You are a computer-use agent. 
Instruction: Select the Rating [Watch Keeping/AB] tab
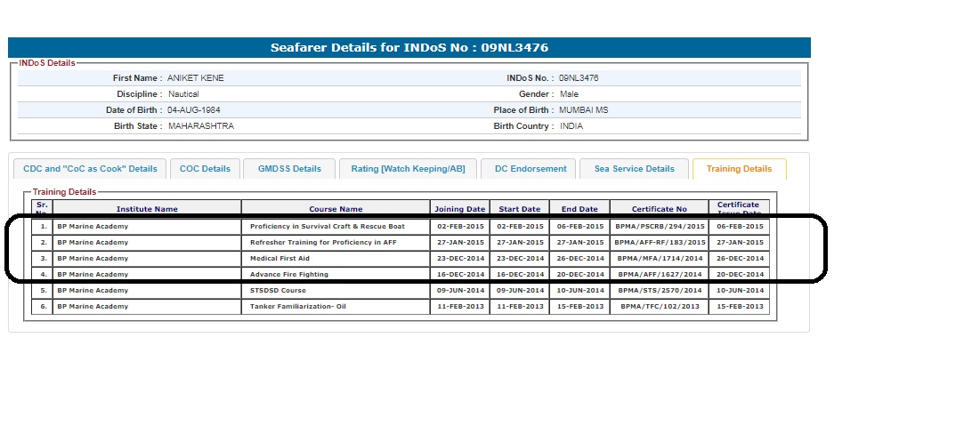pyautogui.click(x=408, y=169)
